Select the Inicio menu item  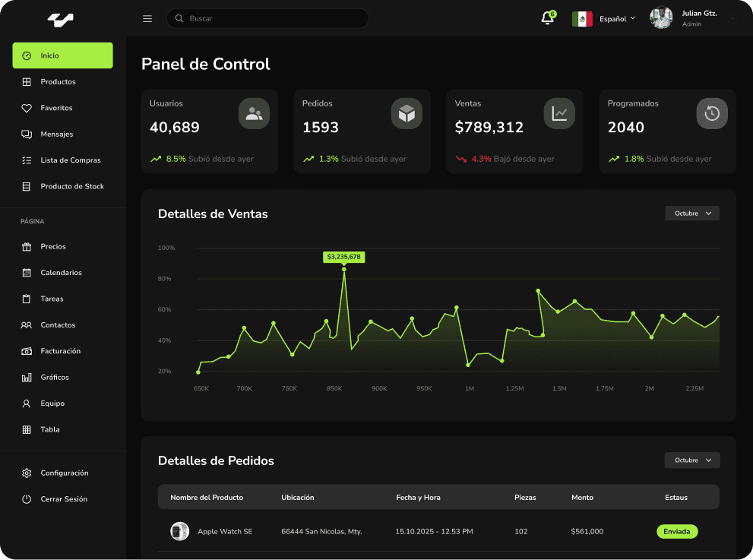(x=62, y=55)
